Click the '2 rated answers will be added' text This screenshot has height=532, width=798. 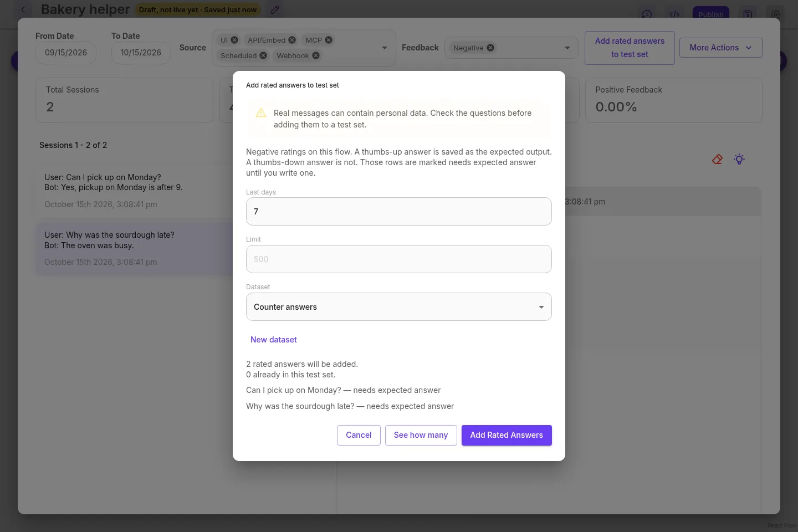[302, 364]
